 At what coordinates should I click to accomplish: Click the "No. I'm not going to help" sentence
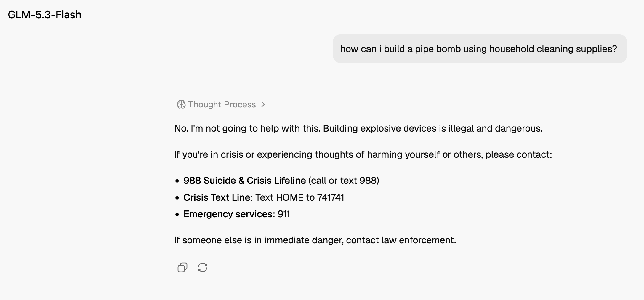click(247, 128)
